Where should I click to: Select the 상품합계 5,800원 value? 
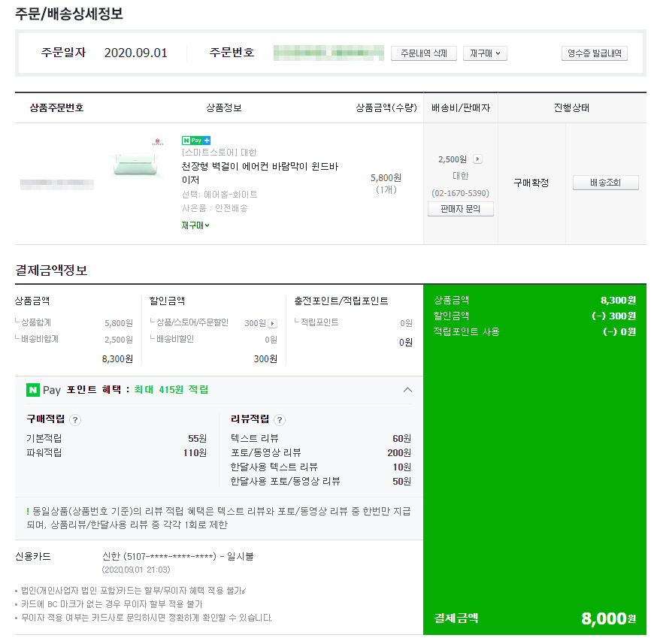coord(119,323)
